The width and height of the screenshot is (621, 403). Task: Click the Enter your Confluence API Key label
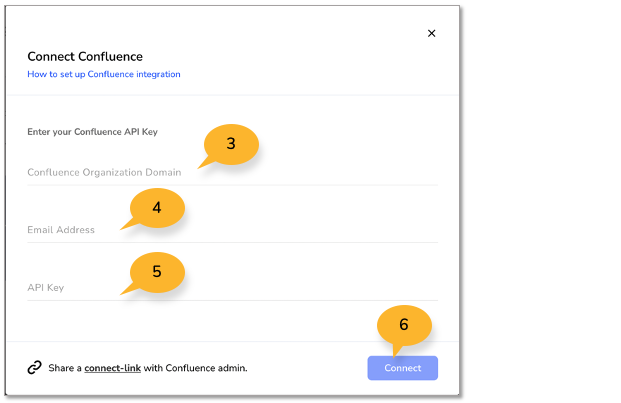tap(92, 132)
